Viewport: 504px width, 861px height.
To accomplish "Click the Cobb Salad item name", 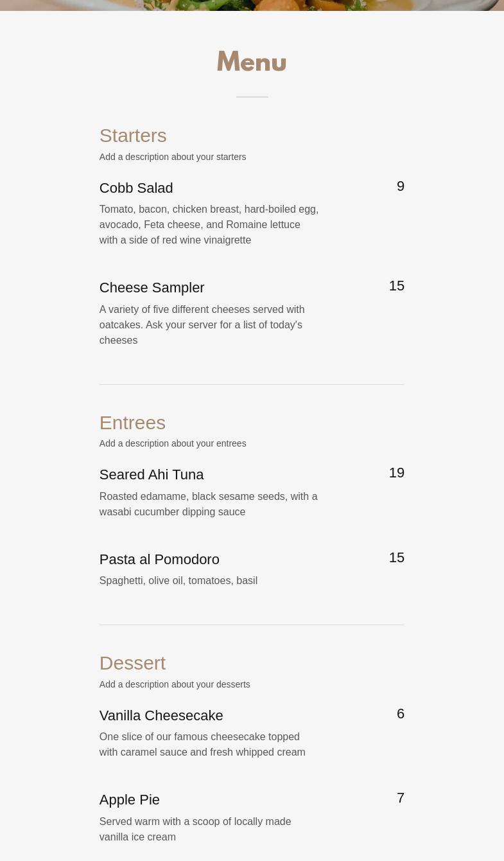I will click(136, 188).
